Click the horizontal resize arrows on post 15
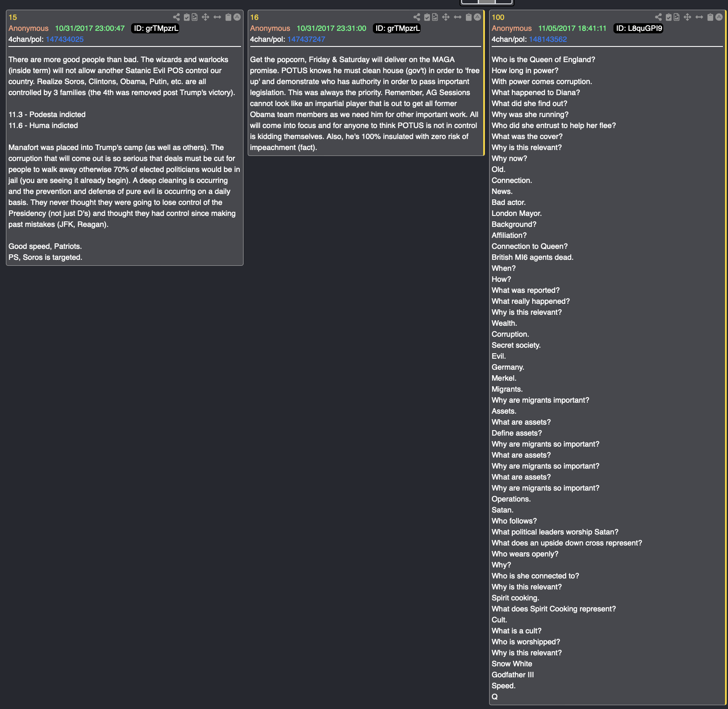Image resolution: width=728 pixels, height=709 pixels. click(x=217, y=17)
